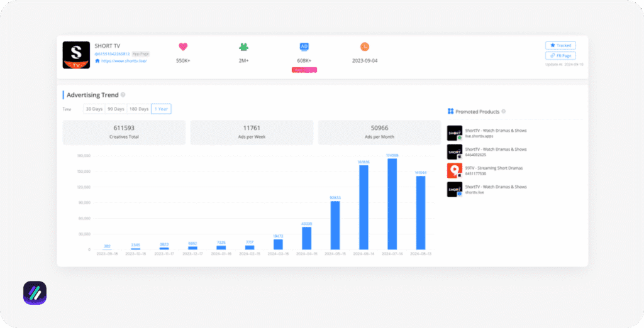Click the 2023-12-17 bar labeled 5952

192,248
